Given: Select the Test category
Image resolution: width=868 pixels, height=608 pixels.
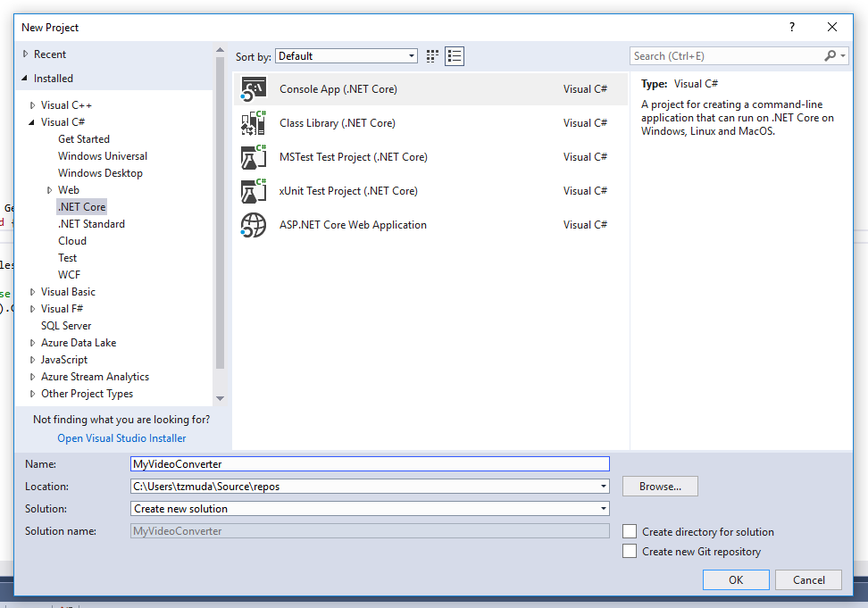Looking at the screenshot, I should point(68,258).
